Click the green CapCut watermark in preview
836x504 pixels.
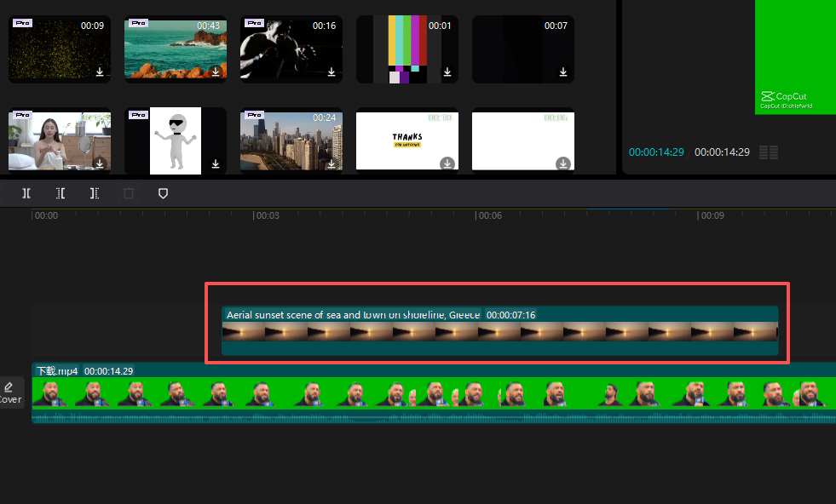783,96
